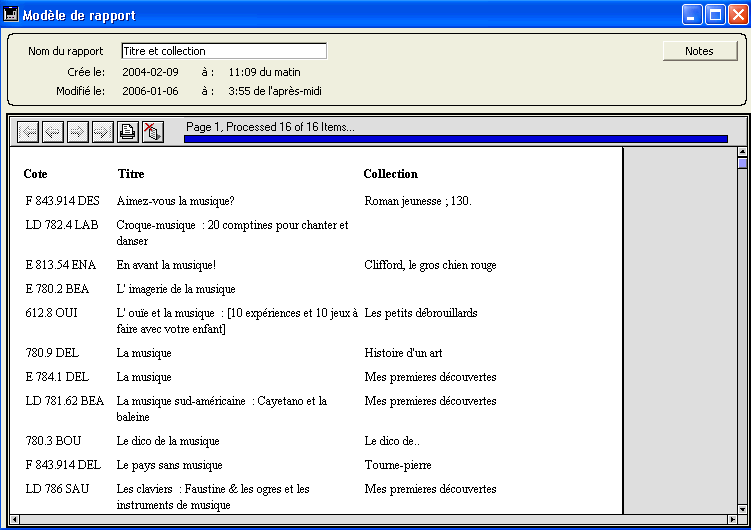
Task: Open the Notes button
Action: [x=699, y=51]
